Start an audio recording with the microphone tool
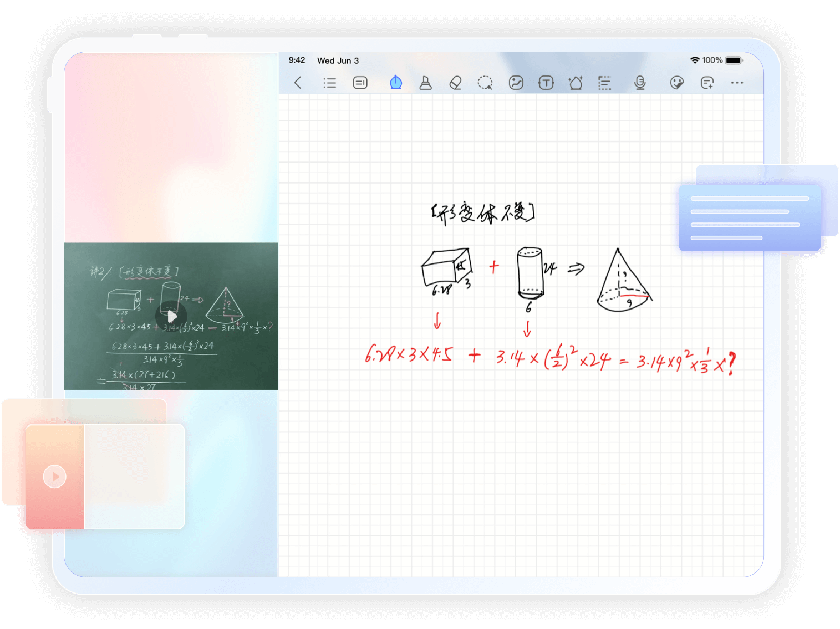The height and width of the screenshot is (629, 840). (x=640, y=83)
